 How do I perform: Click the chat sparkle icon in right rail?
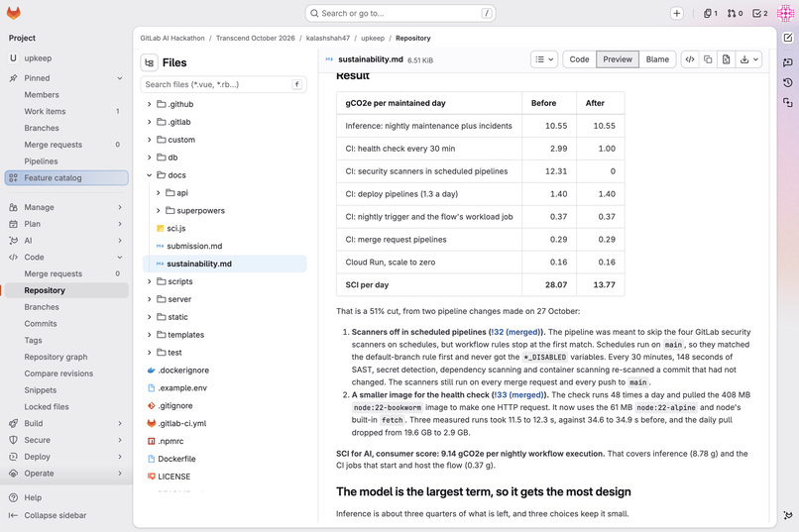click(788, 62)
